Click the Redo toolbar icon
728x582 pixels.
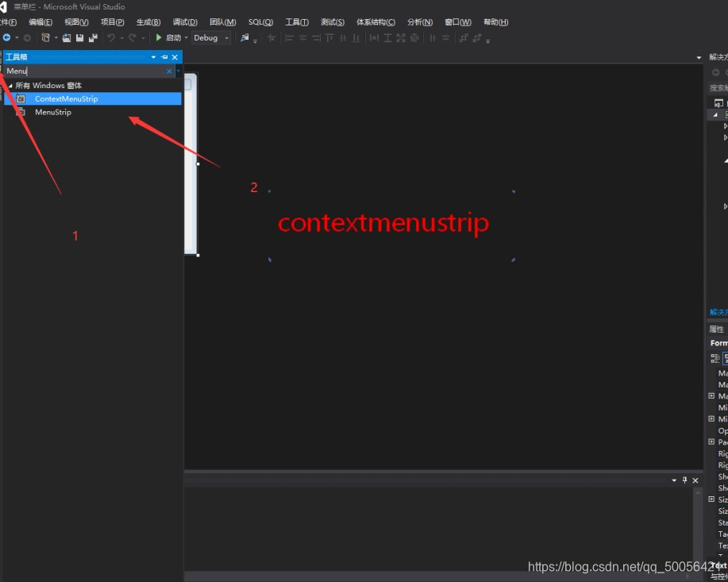[133, 37]
